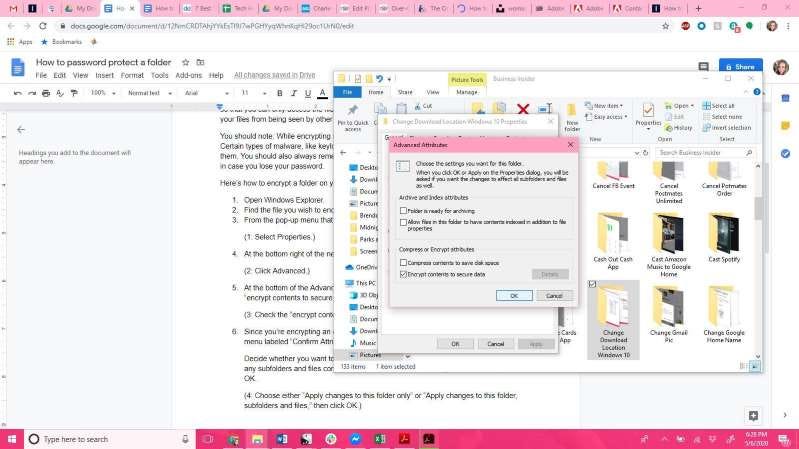Open the zoom 100% dropdown
Viewport: 799px width, 449px height.
pos(103,93)
